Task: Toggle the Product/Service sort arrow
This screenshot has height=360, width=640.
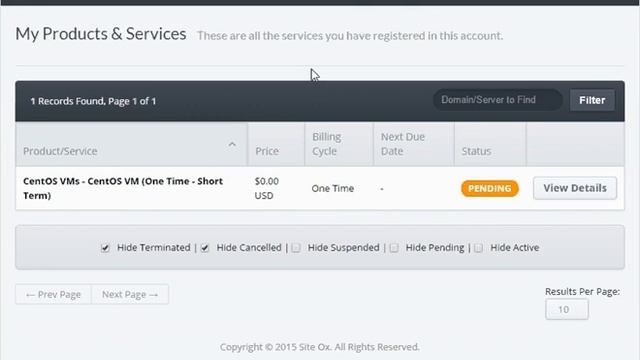Action: click(x=232, y=144)
